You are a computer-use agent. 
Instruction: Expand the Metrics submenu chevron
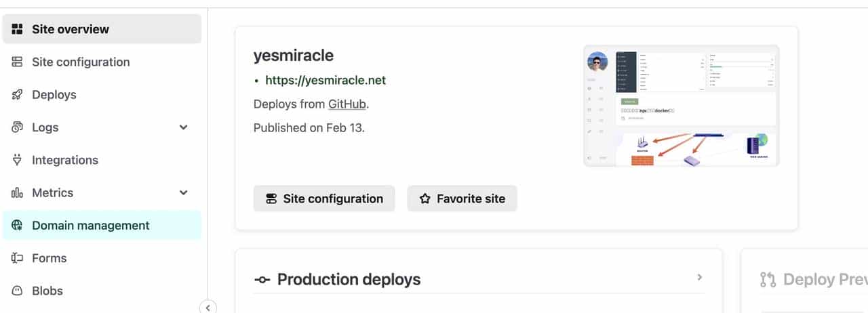[x=183, y=193]
